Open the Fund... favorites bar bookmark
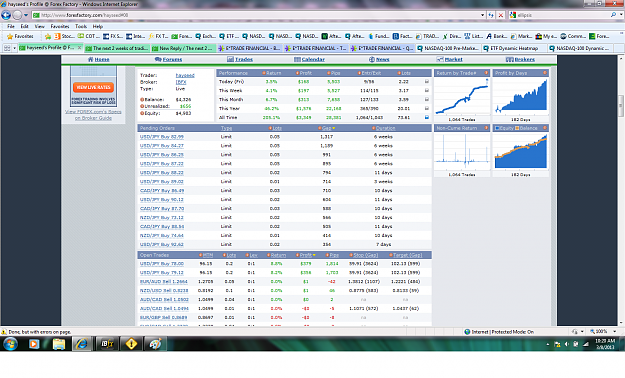625x378 pixels. [379, 36]
